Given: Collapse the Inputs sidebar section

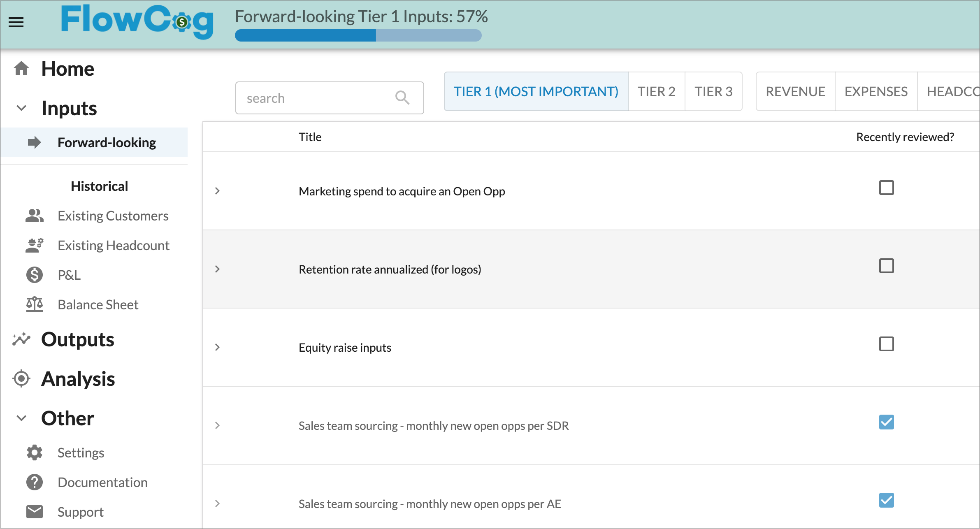Looking at the screenshot, I should click(21, 108).
